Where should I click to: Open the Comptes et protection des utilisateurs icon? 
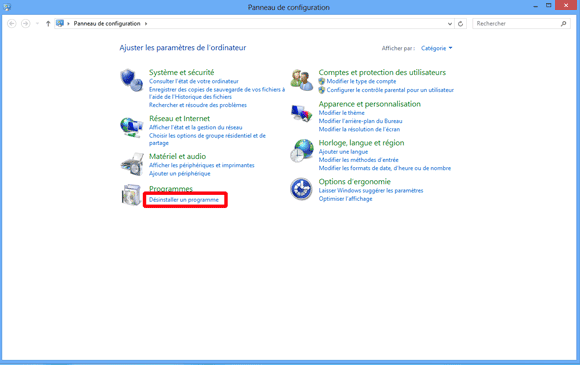tap(302, 80)
